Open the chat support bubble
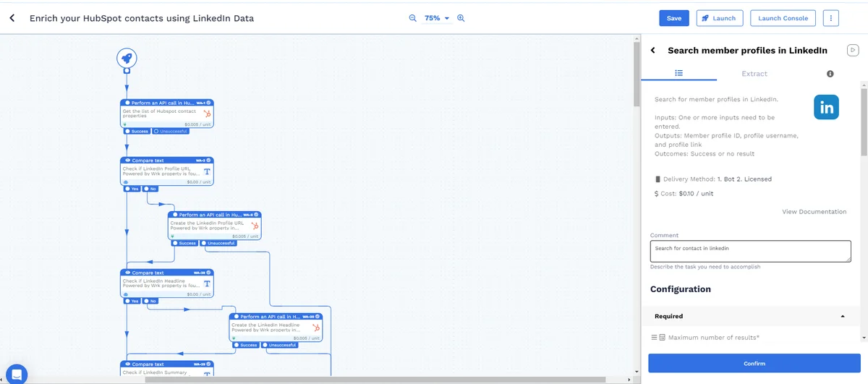 pyautogui.click(x=16, y=374)
